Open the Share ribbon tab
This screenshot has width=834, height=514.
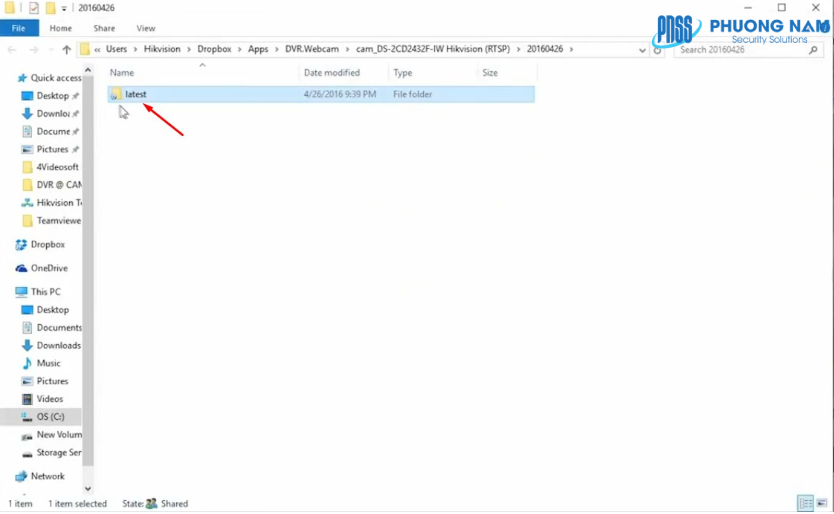coord(103,28)
